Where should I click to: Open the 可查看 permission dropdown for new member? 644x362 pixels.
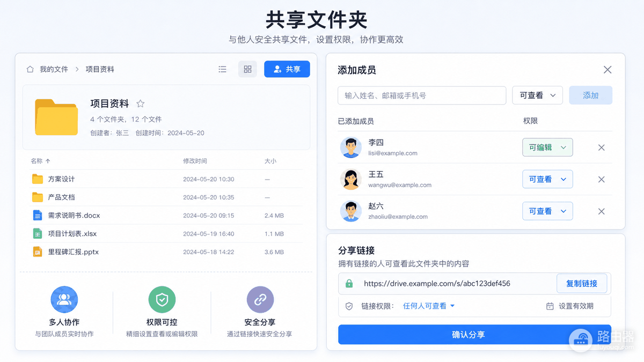[x=537, y=95]
